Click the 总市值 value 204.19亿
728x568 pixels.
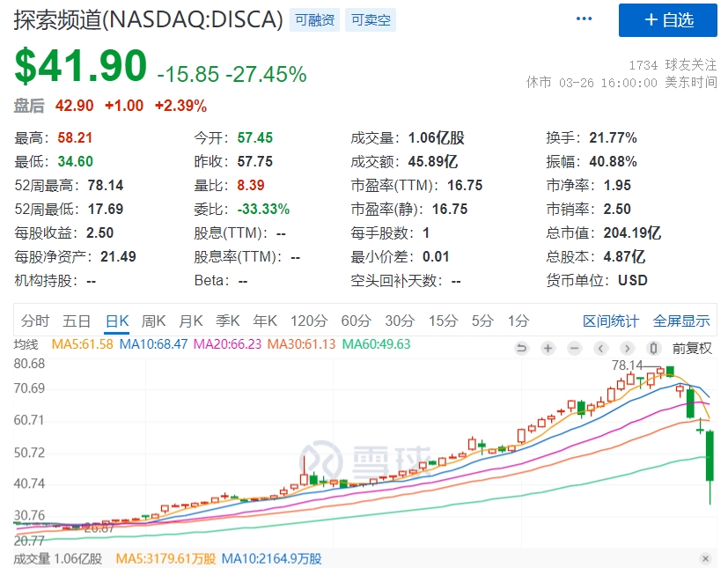click(x=632, y=232)
